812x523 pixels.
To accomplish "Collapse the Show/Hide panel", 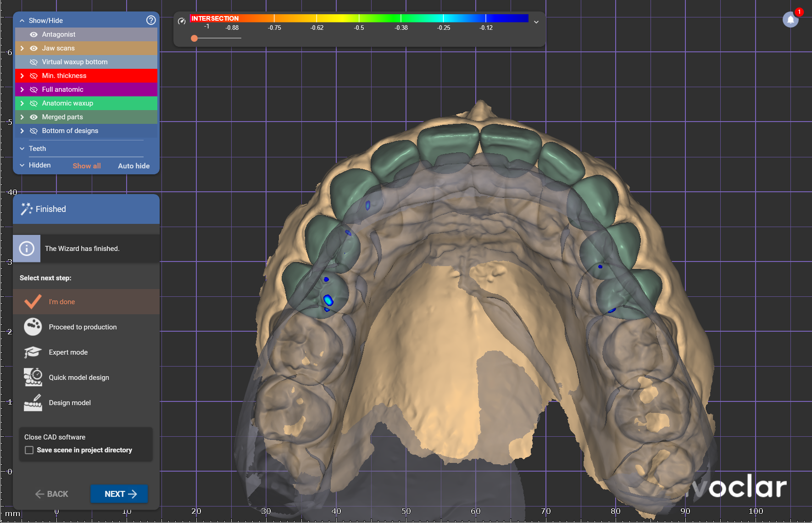I will [22, 21].
